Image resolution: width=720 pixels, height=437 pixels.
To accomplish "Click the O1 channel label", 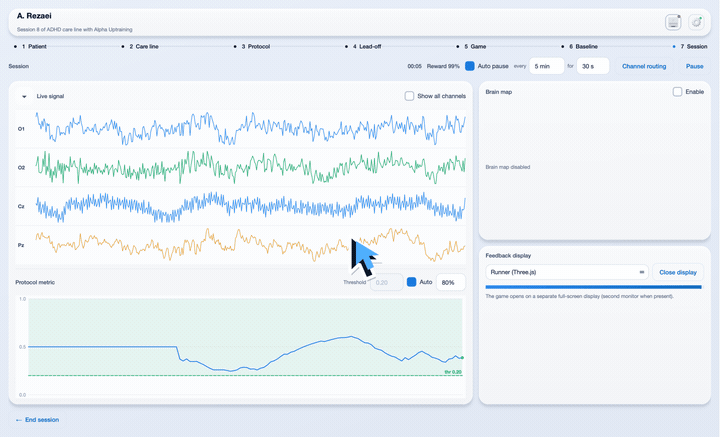I will [21, 129].
